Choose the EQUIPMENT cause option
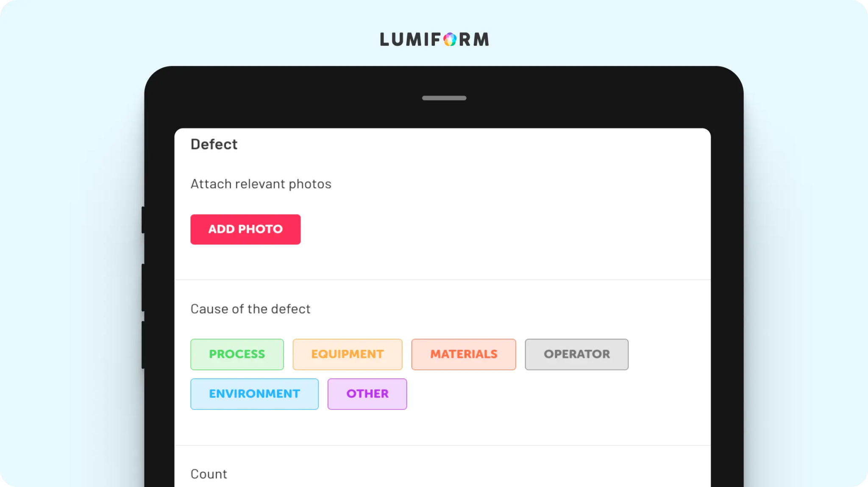Image resolution: width=868 pixels, height=487 pixels. 348,354
